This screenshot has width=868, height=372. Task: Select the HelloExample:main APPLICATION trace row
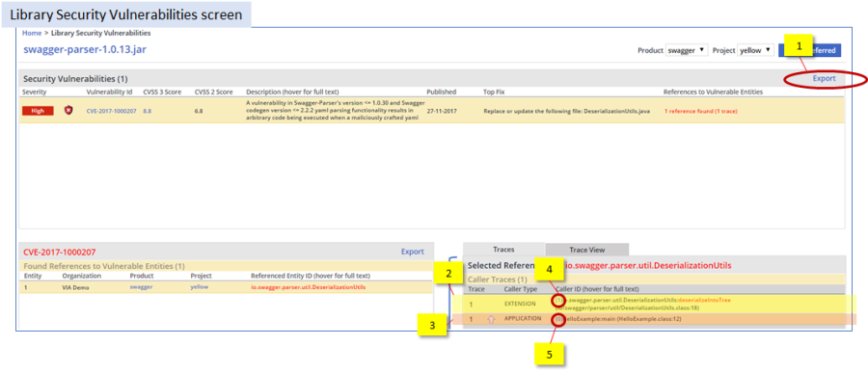click(x=653, y=319)
